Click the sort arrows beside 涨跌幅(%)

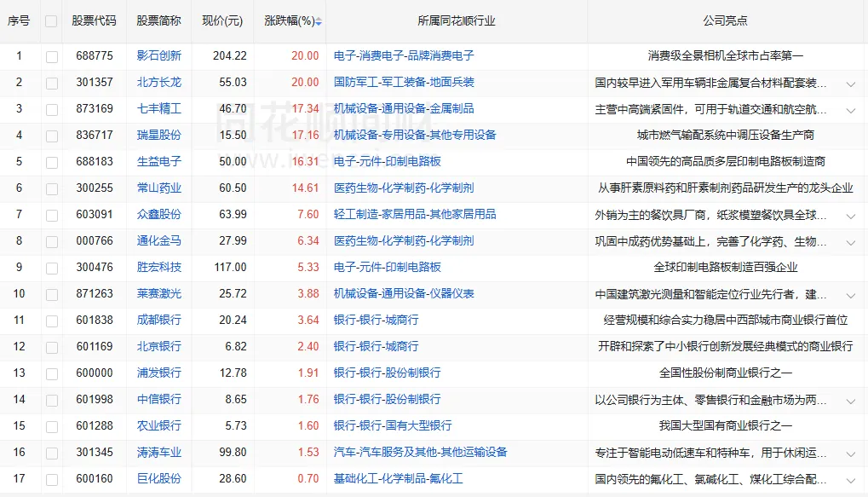coord(319,21)
